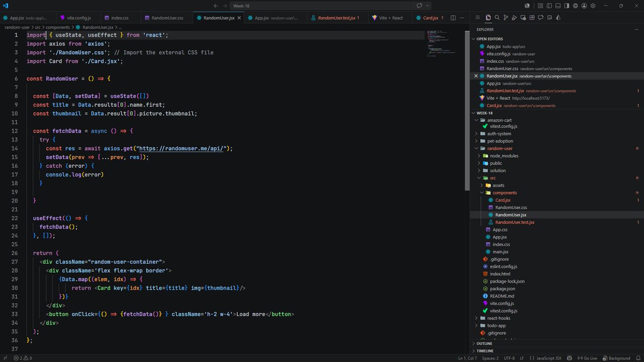Click the Customize Layout icon in title bar
This screenshot has width=644, height=362.
pos(540,5)
